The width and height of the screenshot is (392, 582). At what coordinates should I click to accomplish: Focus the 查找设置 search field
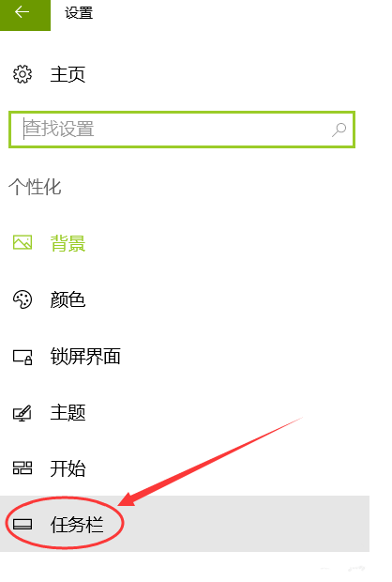click(182, 130)
